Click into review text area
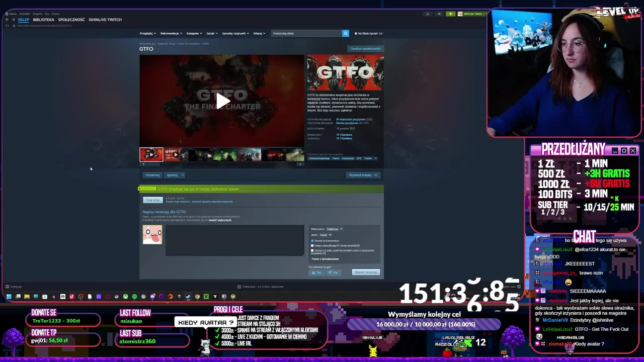Viewport: 644px width, 362px height. click(x=234, y=241)
